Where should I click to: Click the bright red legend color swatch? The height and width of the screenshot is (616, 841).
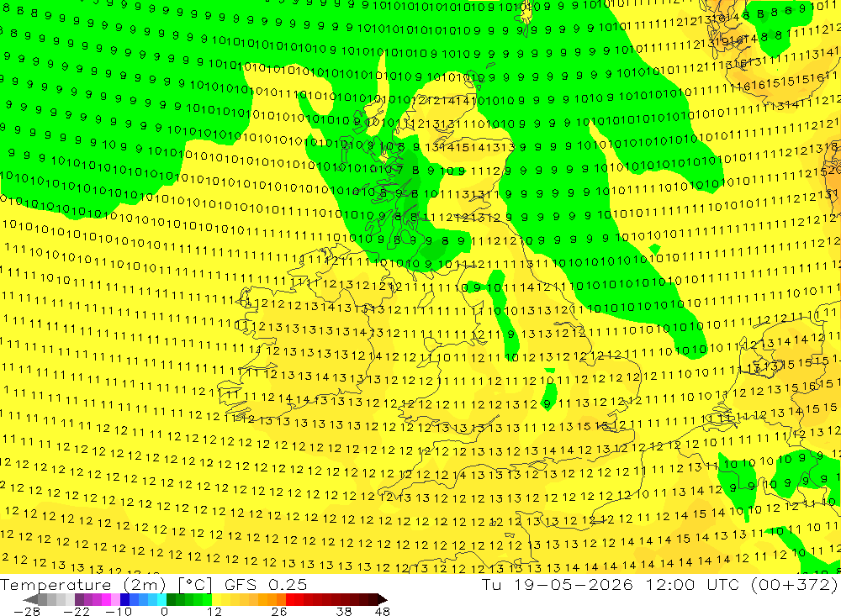(290, 599)
